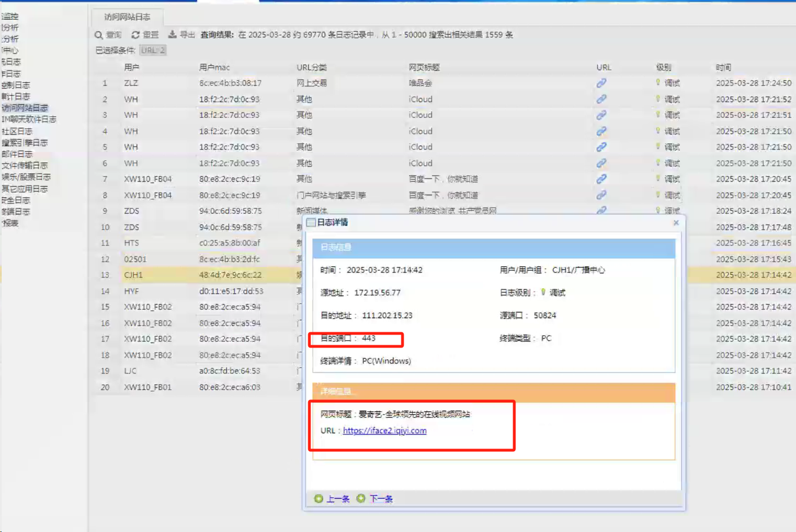This screenshot has height=532, width=796.
Task: Click the 下一条 next record button
Action: point(375,499)
